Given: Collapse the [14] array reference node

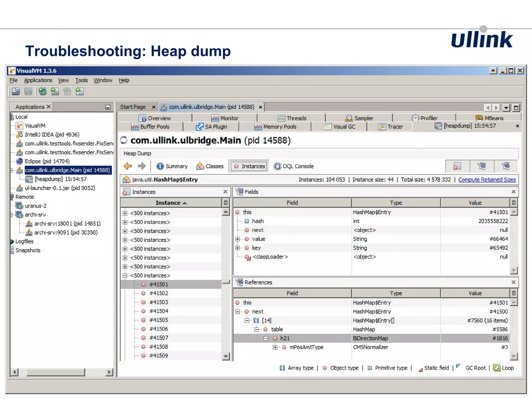Looking at the screenshot, I should [x=247, y=320].
